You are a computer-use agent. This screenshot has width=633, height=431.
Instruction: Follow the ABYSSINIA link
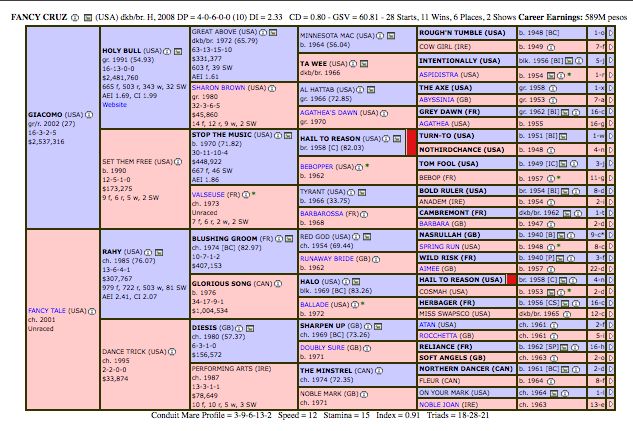(x=437, y=100)
